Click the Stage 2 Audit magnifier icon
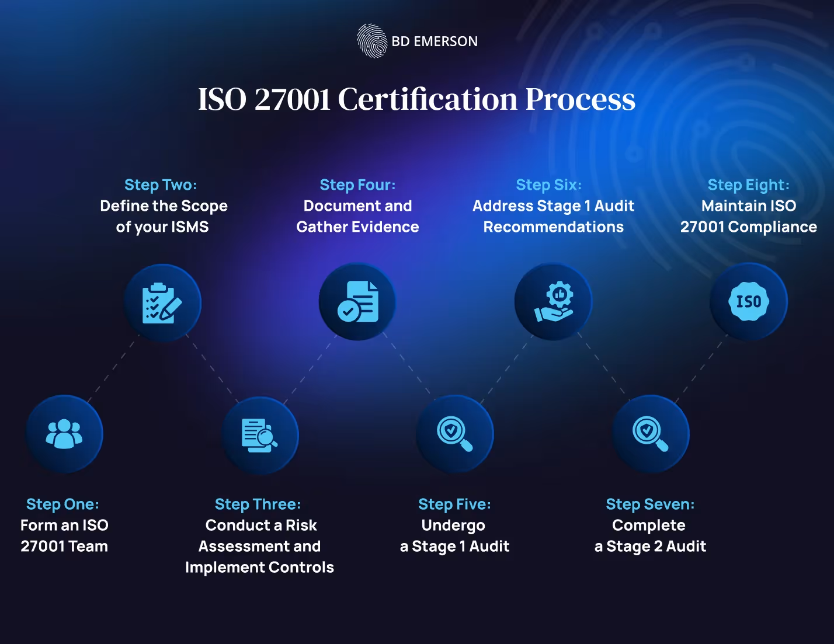 click(x=650, y=434)
